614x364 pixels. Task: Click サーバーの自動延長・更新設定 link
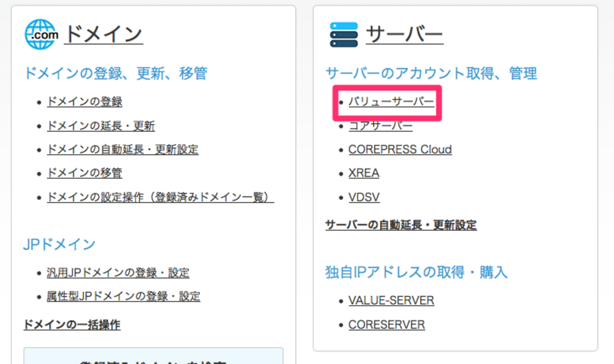pyautogui.click(x=401, y=225)
